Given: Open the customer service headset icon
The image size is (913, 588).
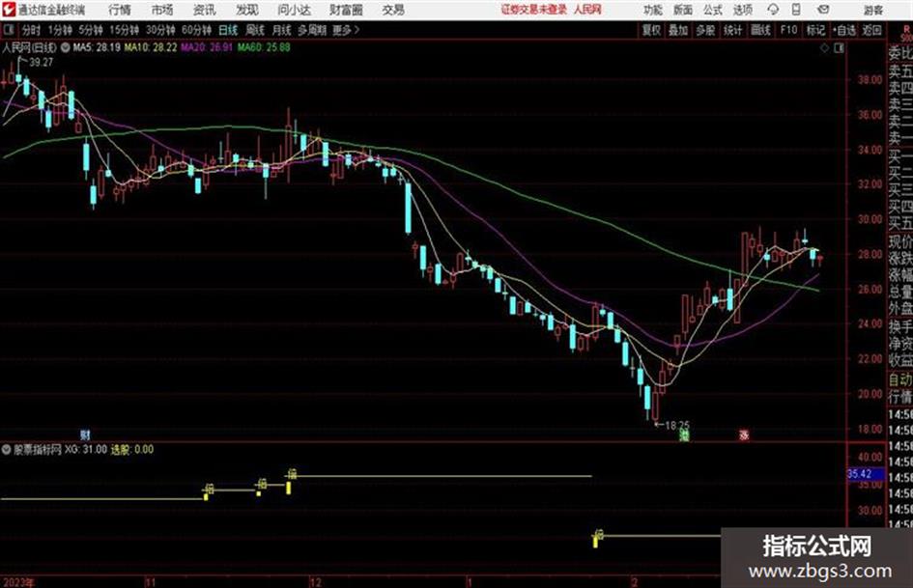Looking at the screenshot, I should tap(773, 10).
